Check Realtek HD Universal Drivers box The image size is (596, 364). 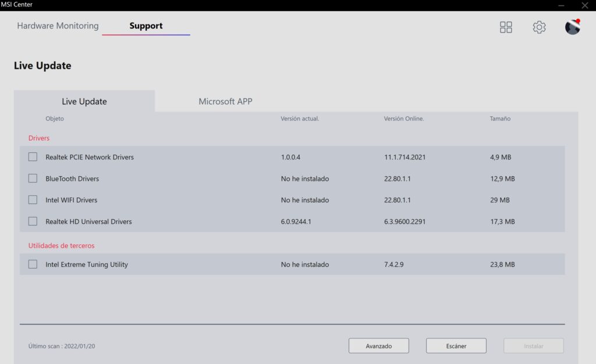click(33, 221)
